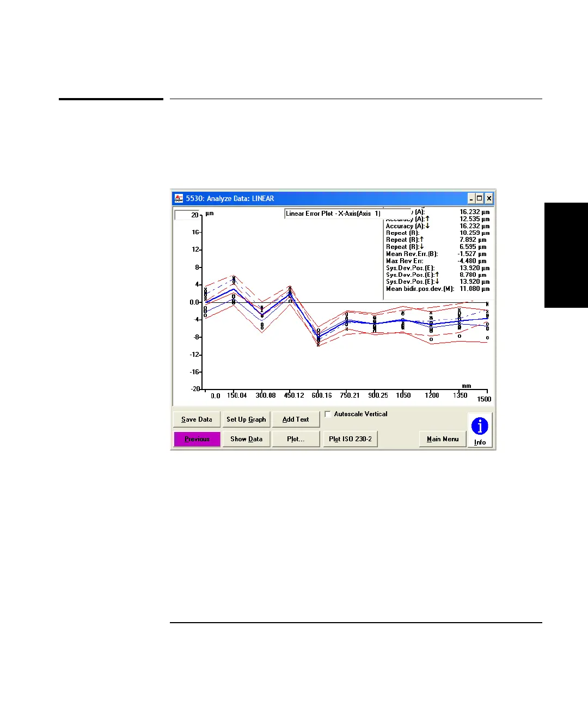
Task: Return to Main Menu
Action: pyautogui.click(x=443, y=439)
